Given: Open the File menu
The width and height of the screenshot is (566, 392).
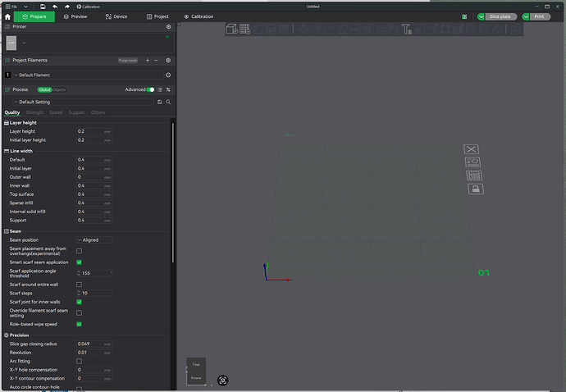Looking at the screenshot, I should 11,7.
